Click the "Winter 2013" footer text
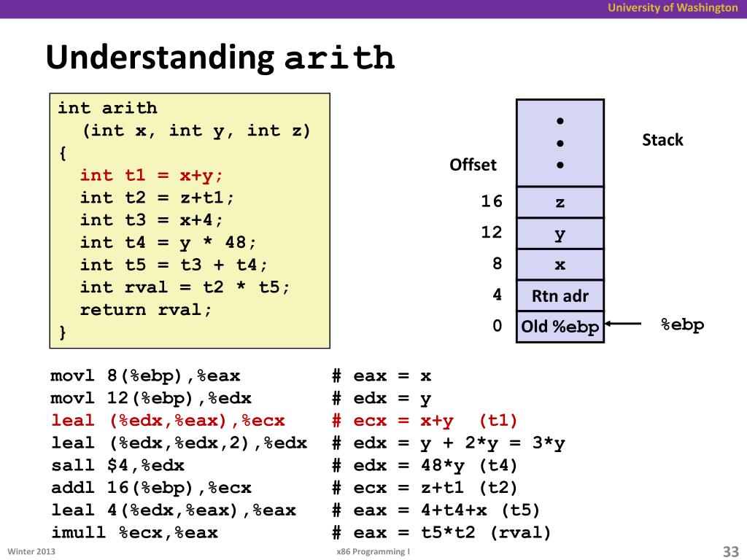This screenshot has width=747, height=560. (x=31, y=552)
